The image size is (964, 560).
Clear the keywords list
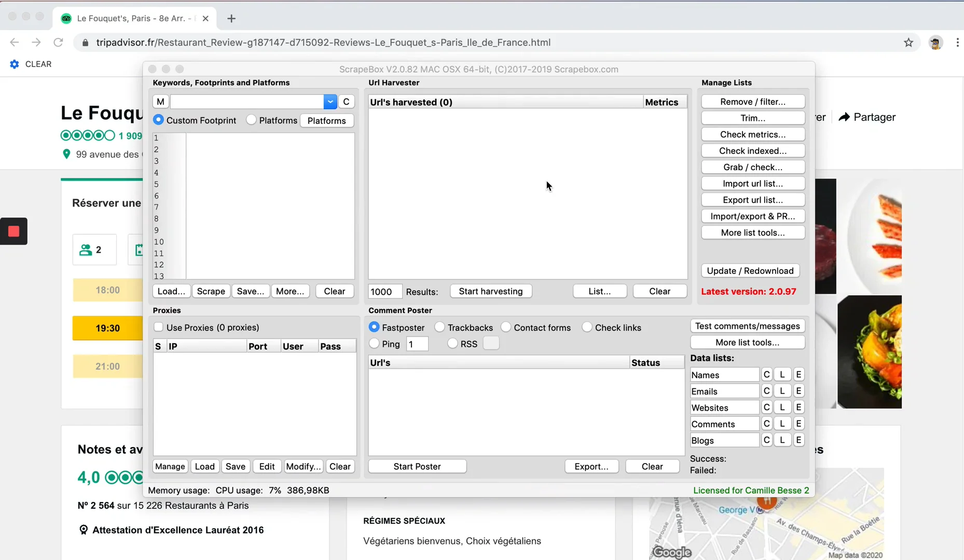pyautogui.click(x=335, y=291)
